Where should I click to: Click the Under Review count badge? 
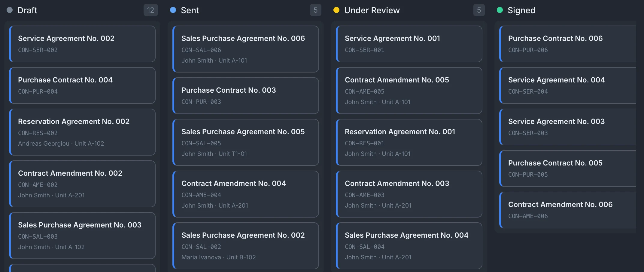pyautogui.click(x=479, y=10)
